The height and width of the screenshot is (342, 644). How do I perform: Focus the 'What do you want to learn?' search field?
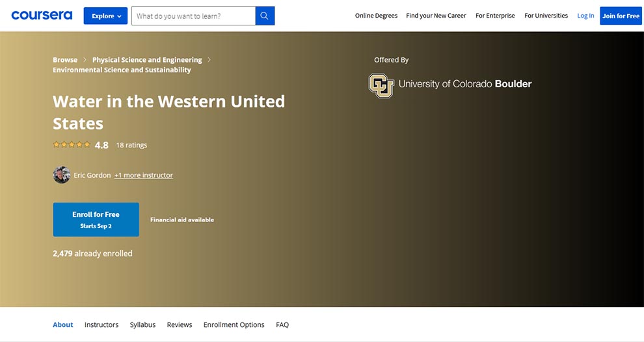click(193, 16)
